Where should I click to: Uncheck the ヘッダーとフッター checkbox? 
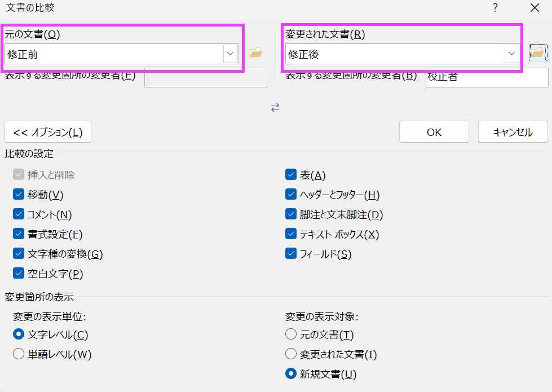pos(291,195)
